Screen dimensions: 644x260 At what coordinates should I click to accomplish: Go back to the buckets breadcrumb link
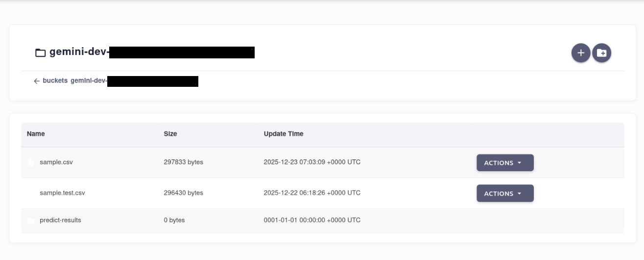[55, 81]
